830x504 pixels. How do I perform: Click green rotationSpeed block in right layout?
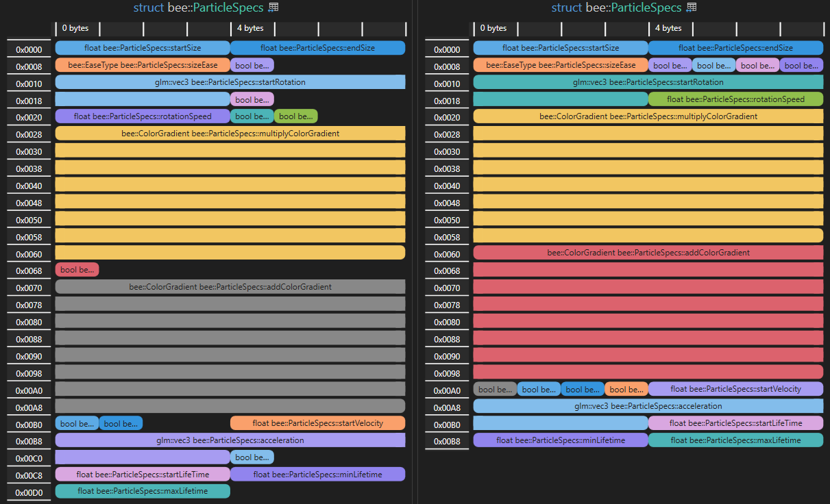(x=735, y=99)
